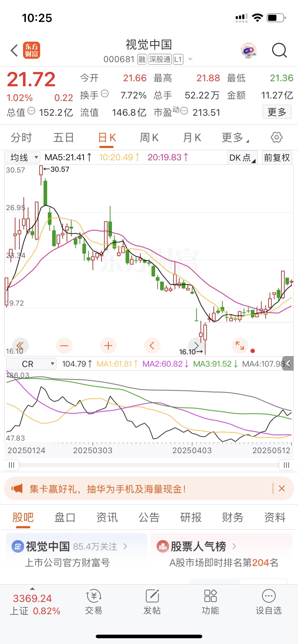Open the 视觉中国 official account icon
298x644 pixels.
[x=17, y=547]
